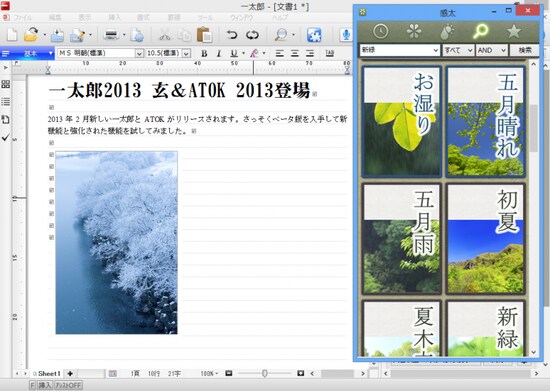Viewport: 550px width, 391px height.
Task: Click the 検索 search button in Kanta
Action: [x=524, y=50]
